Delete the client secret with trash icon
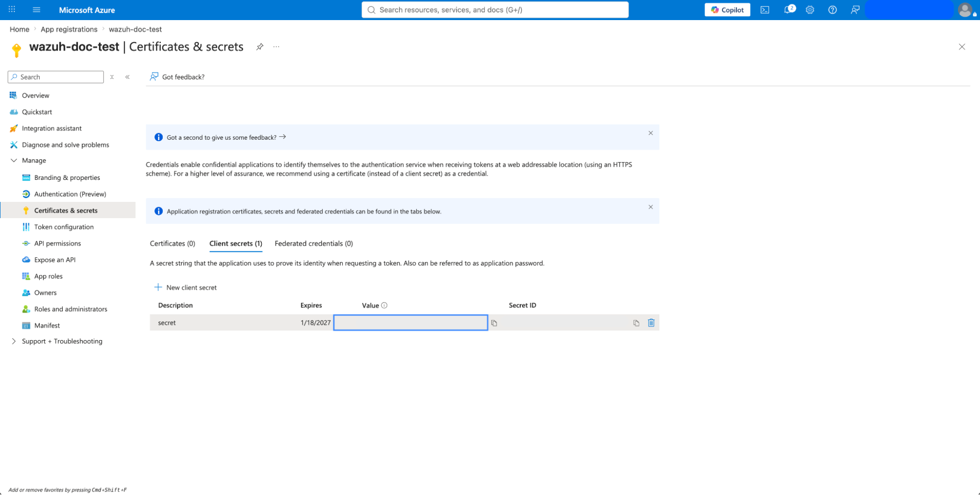 651,322
